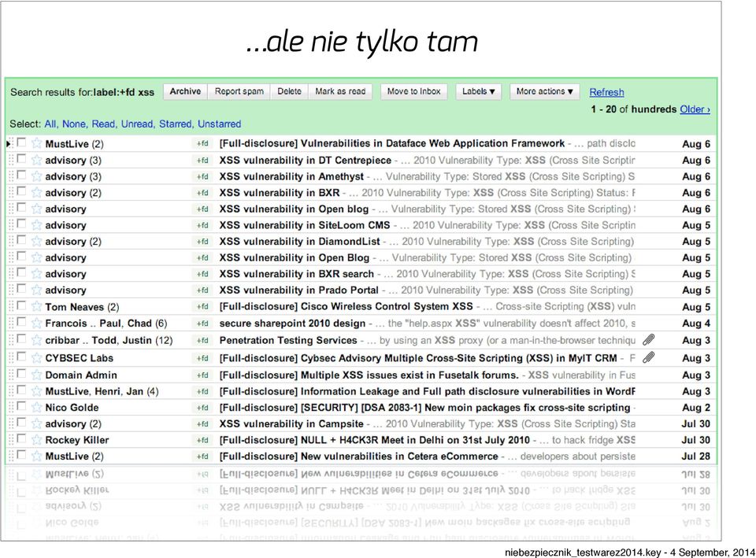
Task: Star the advisory Campsite message
Action: click(x=37, y=423)
